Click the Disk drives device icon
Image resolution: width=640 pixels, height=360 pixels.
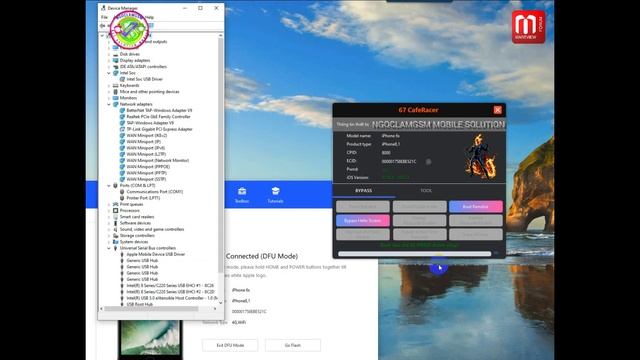click(x=116, y=54)
